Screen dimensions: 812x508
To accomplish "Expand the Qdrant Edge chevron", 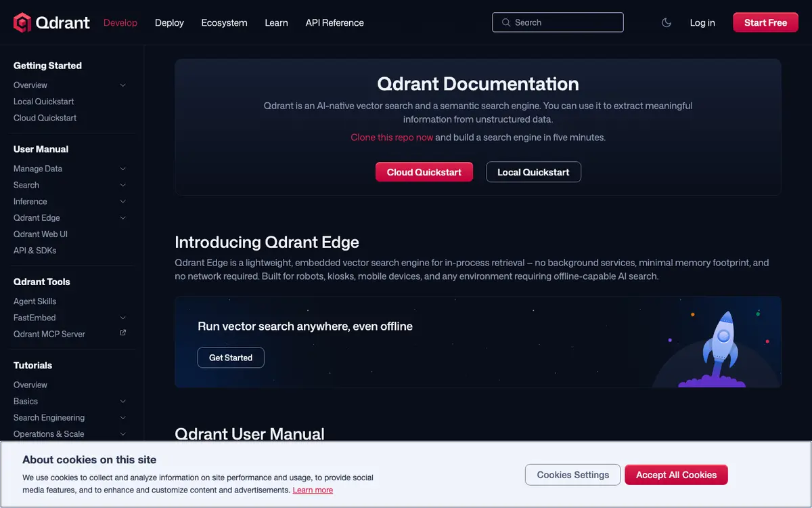I will 122,217.
